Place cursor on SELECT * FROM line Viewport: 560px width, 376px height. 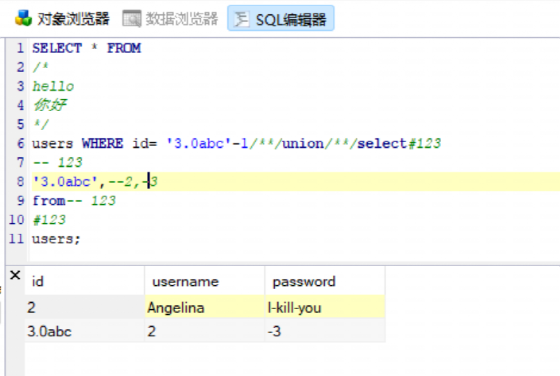tap(86, 48)
